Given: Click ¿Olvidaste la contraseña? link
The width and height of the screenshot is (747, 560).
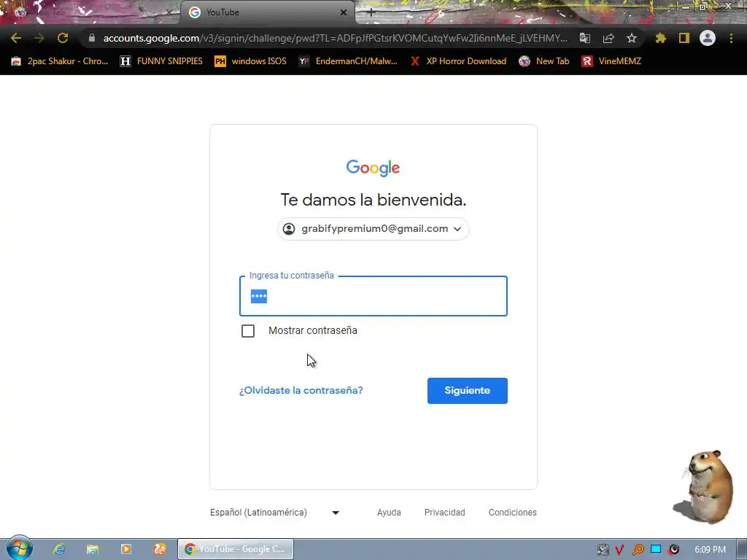Looking at the screenshot, I should pyautogui.click(x=301, y=391).
